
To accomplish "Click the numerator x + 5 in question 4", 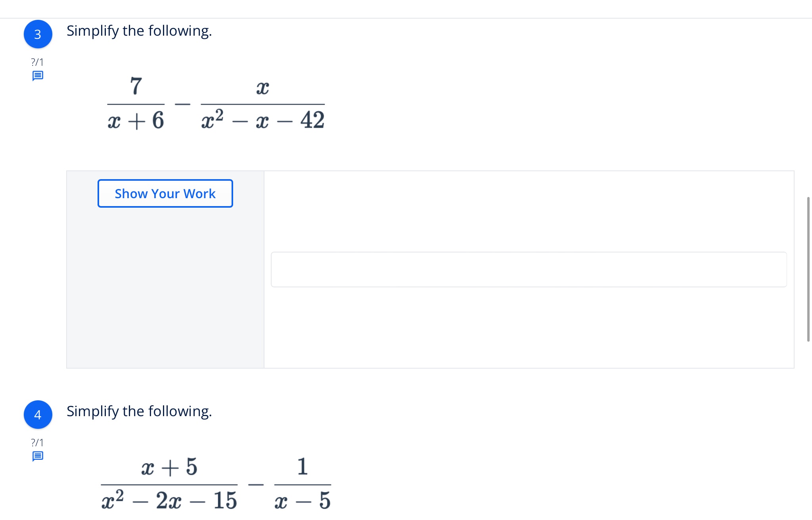I will 169,467.
